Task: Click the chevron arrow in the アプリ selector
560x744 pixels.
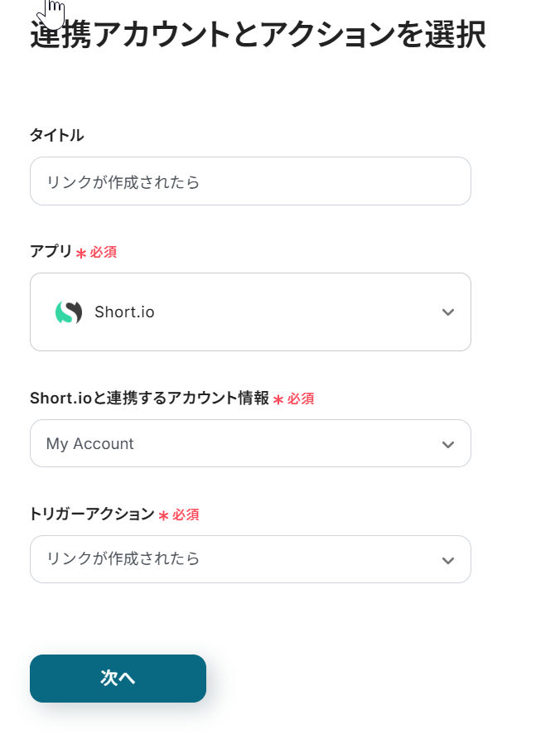Action: click(448, 312)
